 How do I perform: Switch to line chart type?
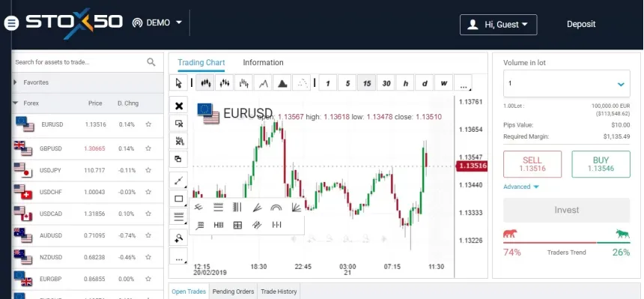pyautogui.click(x=263, y=83)
